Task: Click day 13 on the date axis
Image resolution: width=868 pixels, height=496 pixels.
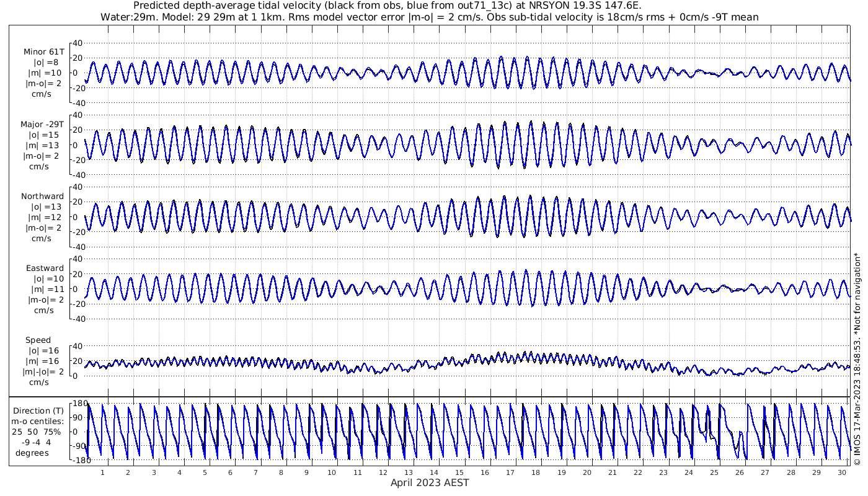Action: (409, 472)
